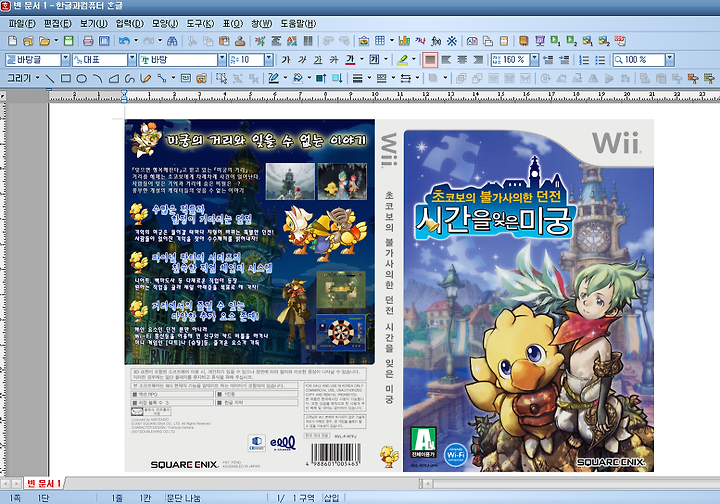Screen dimensions: 720x504
Task: Create a new blank document
Action: (x=12, y=41)
